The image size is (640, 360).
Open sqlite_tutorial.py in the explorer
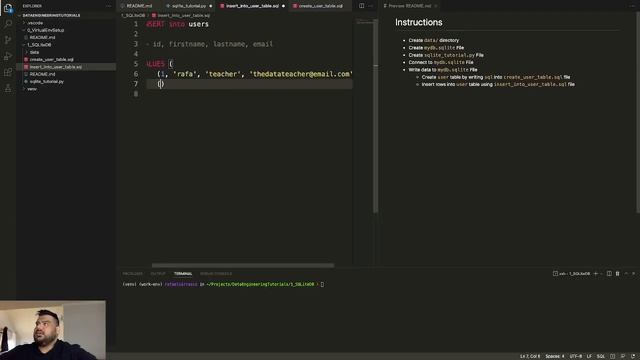tap(47, 82)
